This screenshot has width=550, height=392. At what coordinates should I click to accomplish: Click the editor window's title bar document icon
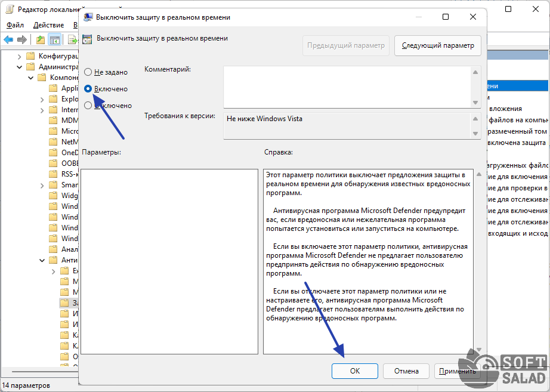[10, 10]
